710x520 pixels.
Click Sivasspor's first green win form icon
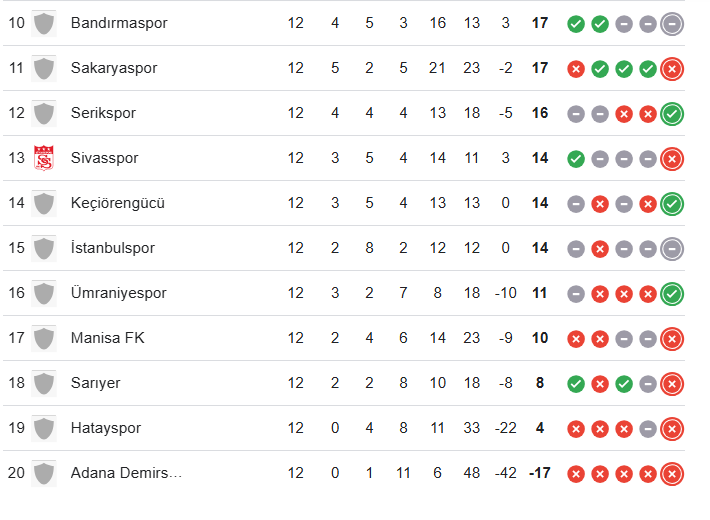[576, 158]
